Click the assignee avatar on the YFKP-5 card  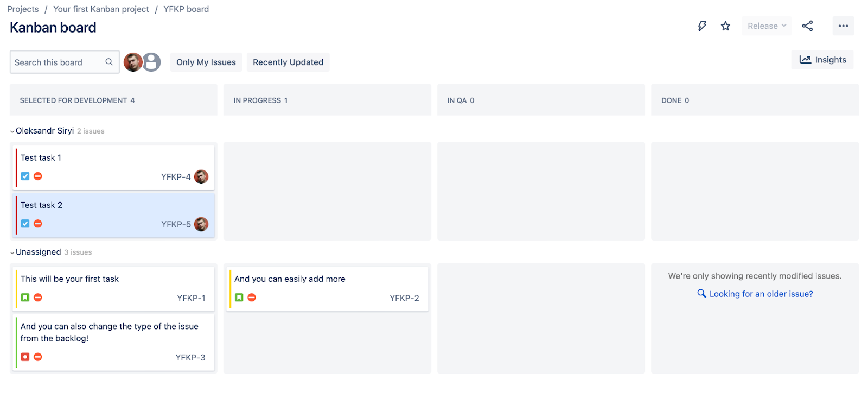click(x=201, y=224)
